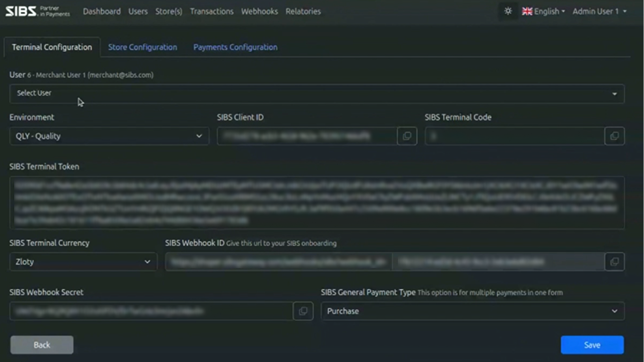This screenshot has width=644, height=362.
Task: Copy the SIBS Client ID value
Action: click(x=407, y=136)
